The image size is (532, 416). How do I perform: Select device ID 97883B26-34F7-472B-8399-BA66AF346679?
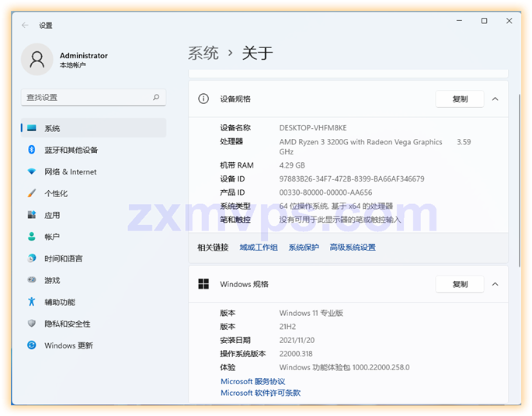352,179
